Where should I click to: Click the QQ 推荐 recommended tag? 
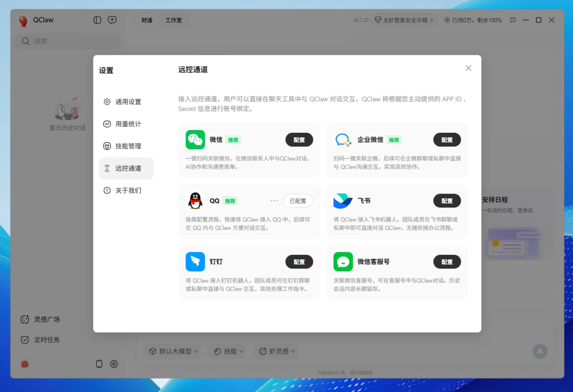click(x=230, y=201)
